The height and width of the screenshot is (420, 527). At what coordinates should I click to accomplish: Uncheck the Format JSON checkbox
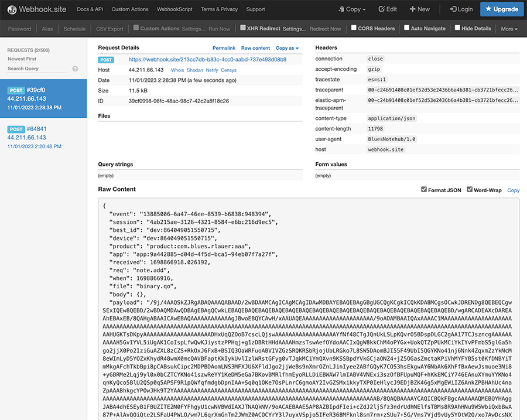pos(424,190)
